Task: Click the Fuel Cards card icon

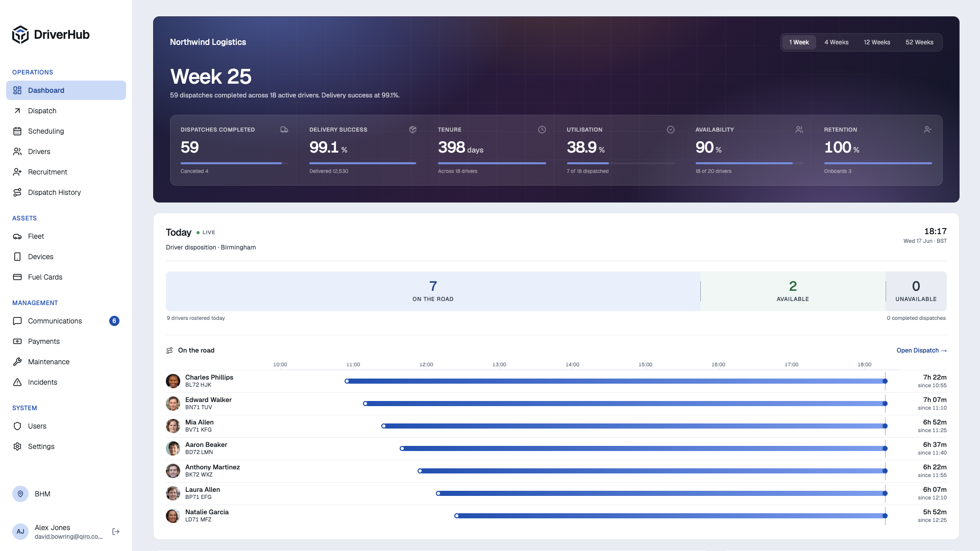Action: coord(17,277)
